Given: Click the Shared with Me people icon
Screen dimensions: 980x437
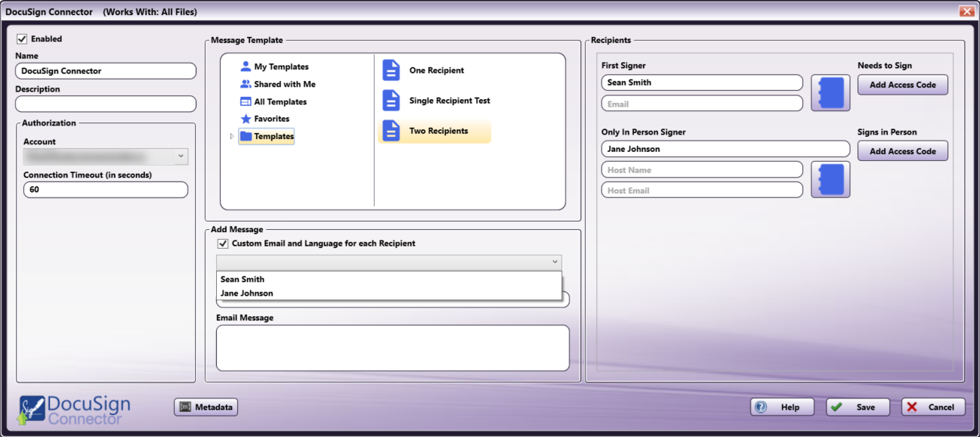Looking at the screenshot, I should click(x=246, y=84).
